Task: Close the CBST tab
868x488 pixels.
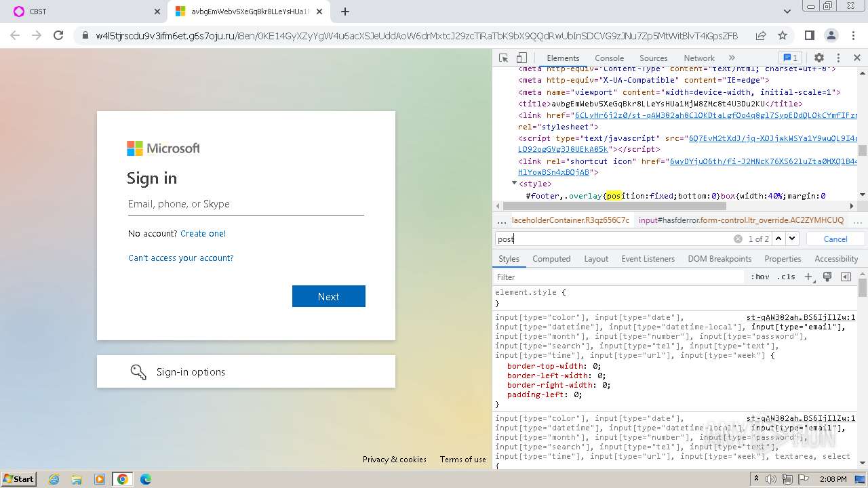Action: pos(157,12)
